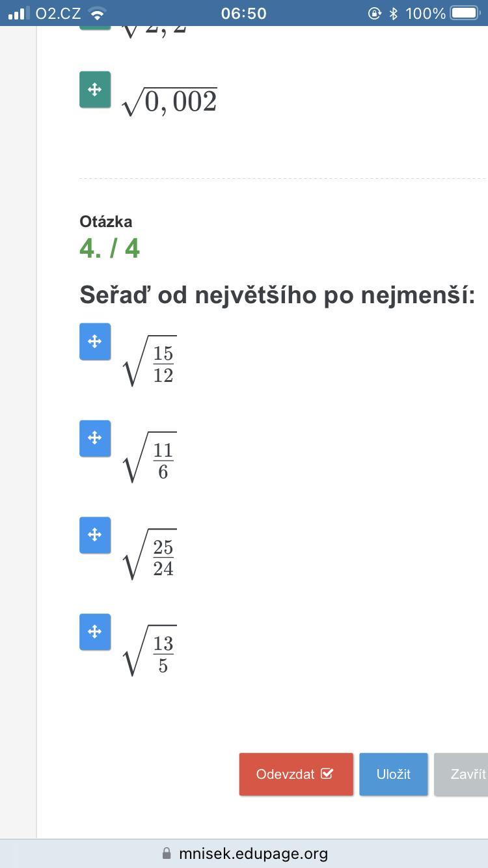This screenshot has width=488, height=868.
Task: Close the test with Zavřít button
Action: click(461, 774)
